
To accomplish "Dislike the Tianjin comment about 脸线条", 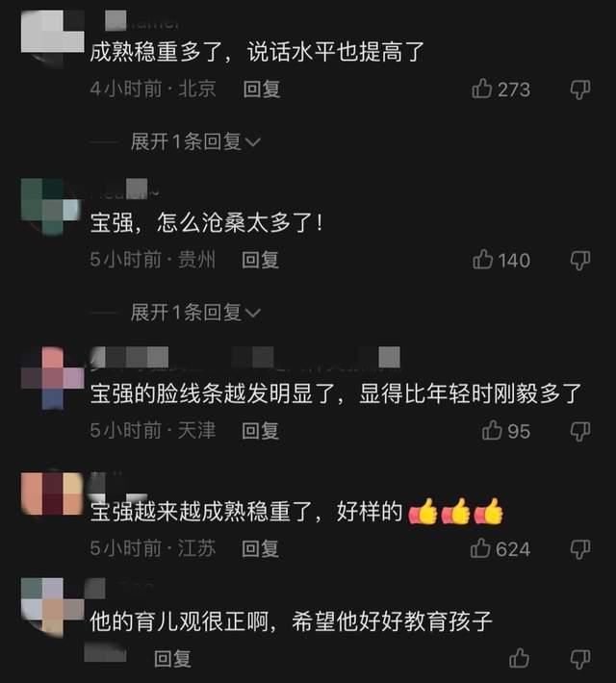I will click(580, 431).
